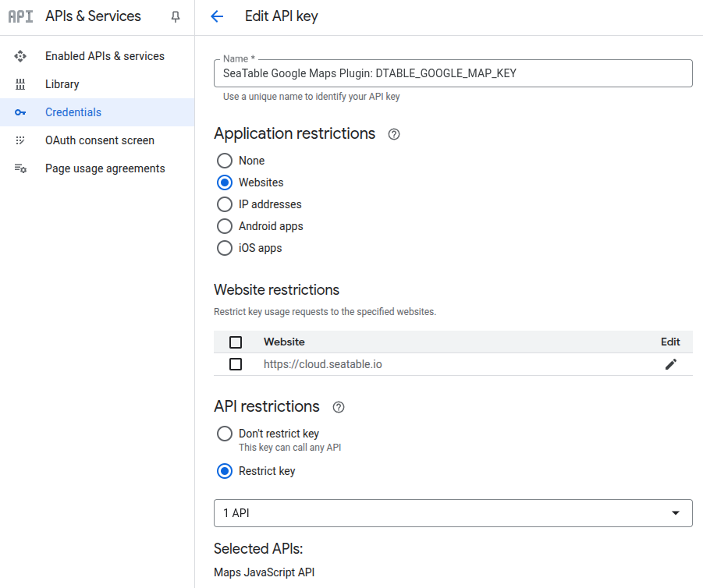Click the back arrow beside Edit API key

[217, 16]
